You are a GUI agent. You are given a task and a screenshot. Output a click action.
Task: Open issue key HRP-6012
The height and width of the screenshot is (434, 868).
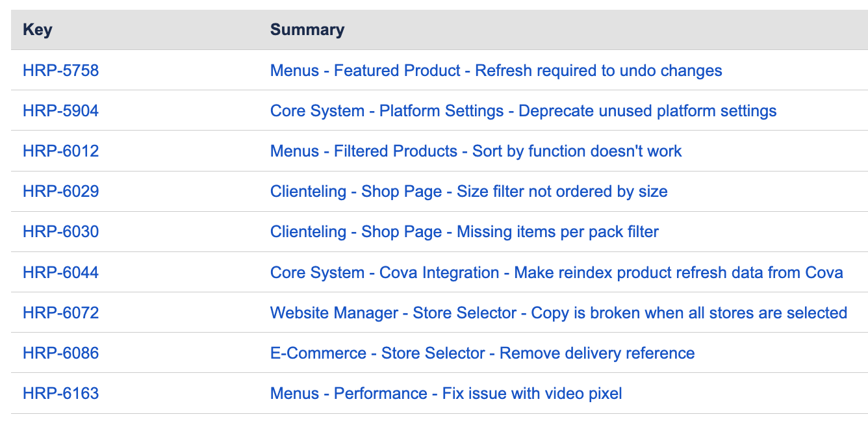tap(60, 151)
